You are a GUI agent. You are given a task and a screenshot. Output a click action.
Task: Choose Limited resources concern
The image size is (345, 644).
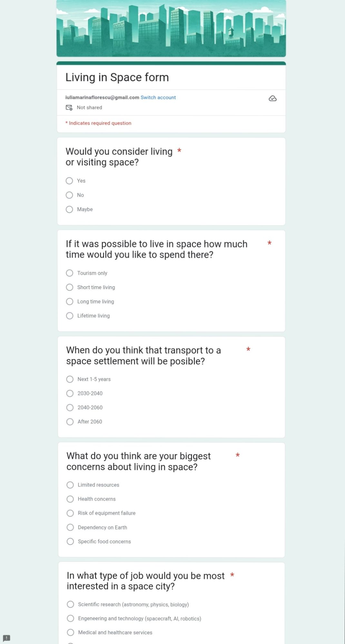pyautogui.click(x=70, y=485)
